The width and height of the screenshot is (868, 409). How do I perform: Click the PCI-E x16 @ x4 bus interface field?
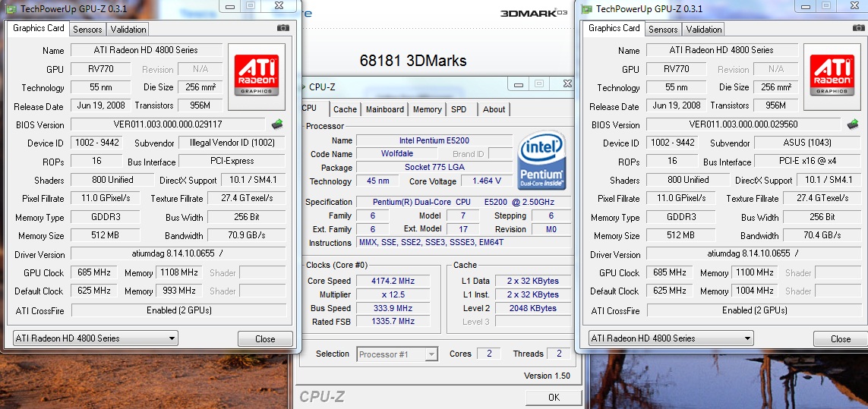807,161
